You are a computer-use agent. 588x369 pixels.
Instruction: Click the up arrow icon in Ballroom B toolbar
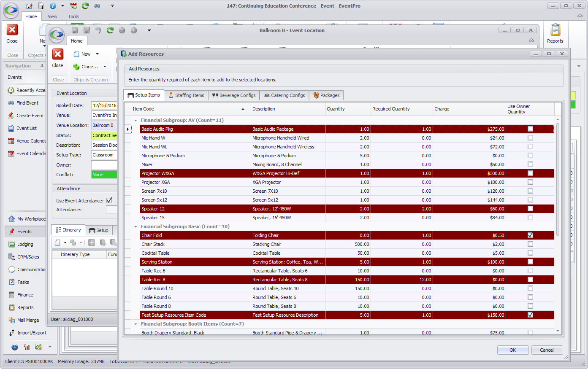click(122, 30)
